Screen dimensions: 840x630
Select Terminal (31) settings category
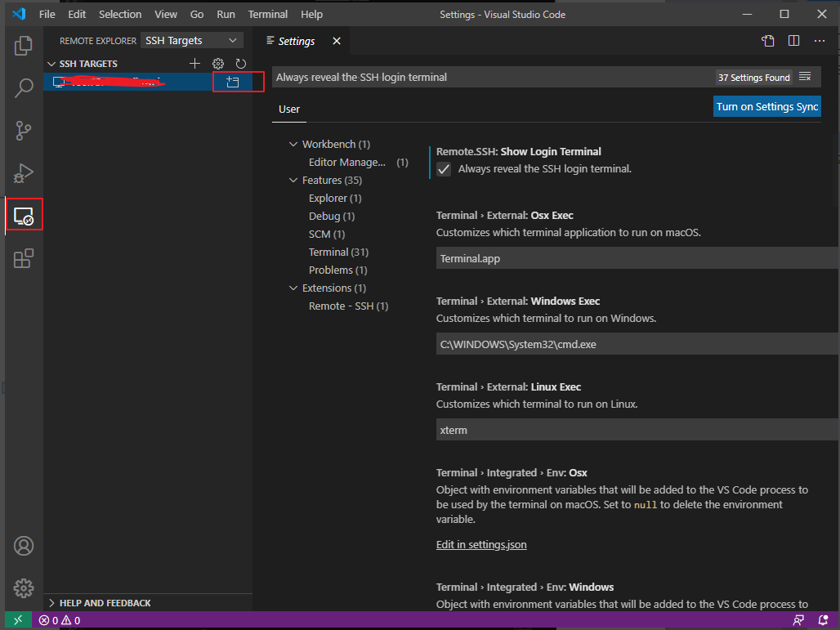pos(338,252)
